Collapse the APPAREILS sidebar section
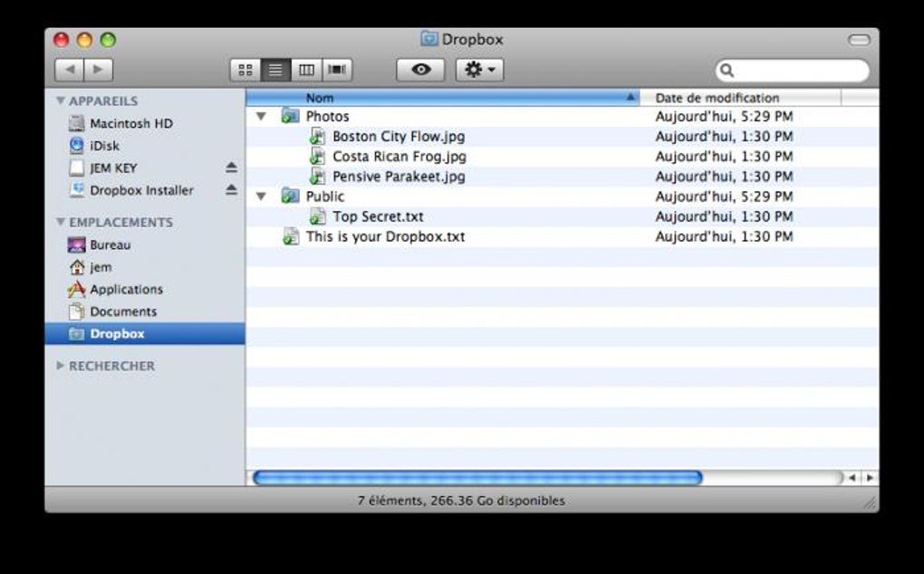The height and width of the screenshot is (574, 924). coord(60,100)
